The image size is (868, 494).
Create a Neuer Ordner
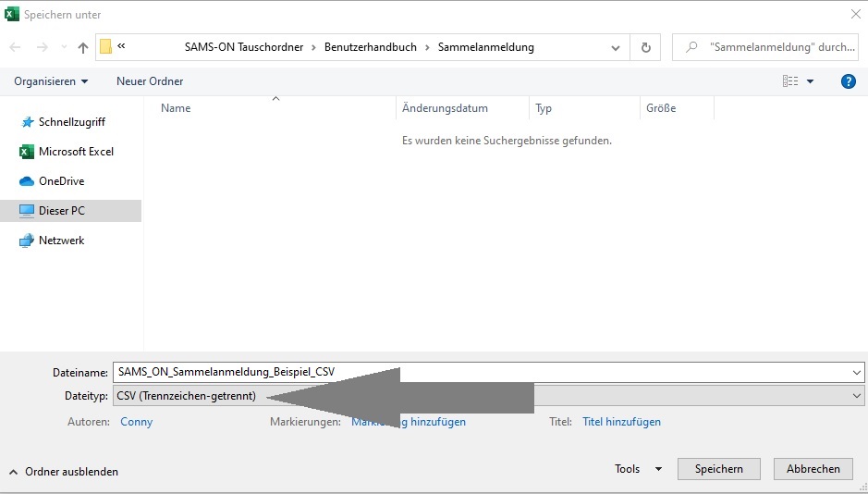tap(150, 81)
